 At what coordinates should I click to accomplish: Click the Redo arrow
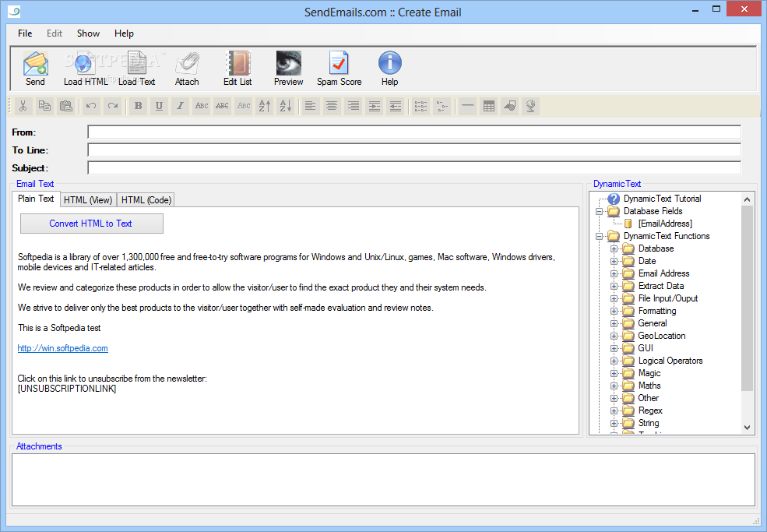click(x=112, y=106)
